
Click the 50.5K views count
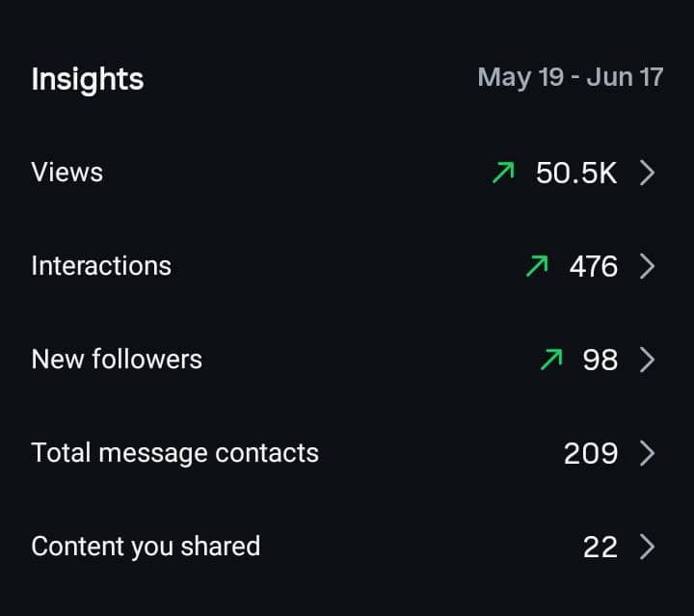576,174
